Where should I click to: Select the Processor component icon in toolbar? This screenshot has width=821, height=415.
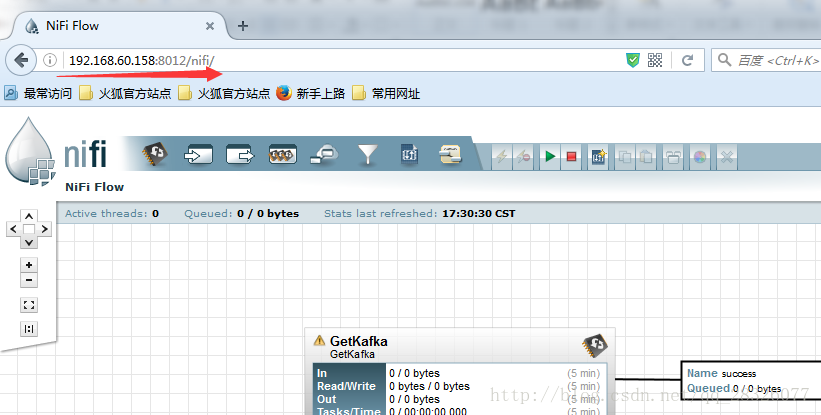coord(156,155)
